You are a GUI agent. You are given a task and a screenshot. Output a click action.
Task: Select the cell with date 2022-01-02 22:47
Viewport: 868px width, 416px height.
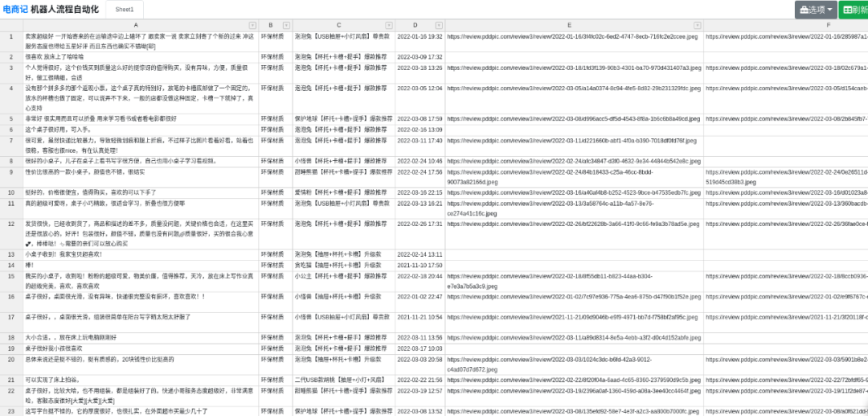coord(420,301)
